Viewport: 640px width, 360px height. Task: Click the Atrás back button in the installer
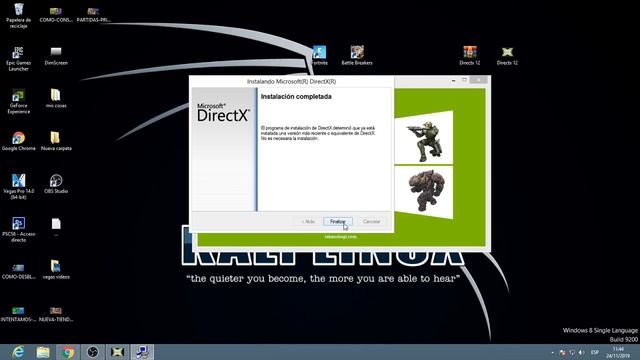pyautogui.click(x=308, y=221)
